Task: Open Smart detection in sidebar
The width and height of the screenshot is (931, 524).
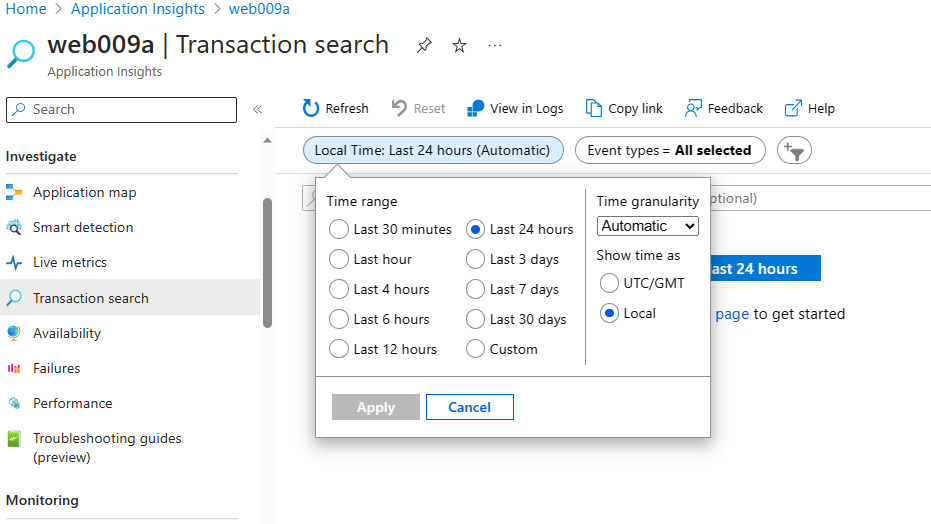Action: click(x=83, y=227)
